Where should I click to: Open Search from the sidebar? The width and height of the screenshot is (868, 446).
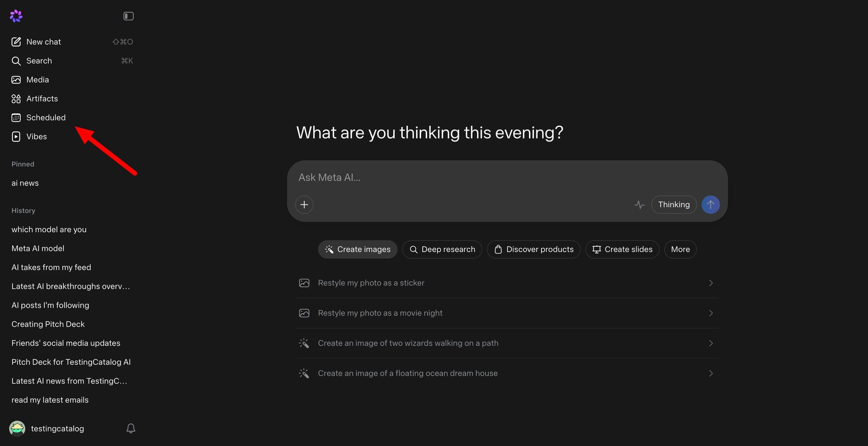tap(72, 61)
